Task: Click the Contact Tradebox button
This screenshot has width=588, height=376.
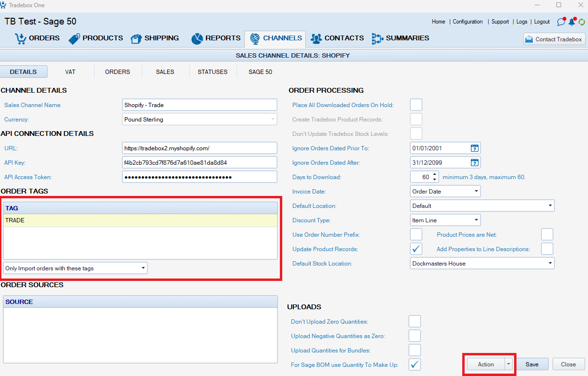Action: click(554, 39)
